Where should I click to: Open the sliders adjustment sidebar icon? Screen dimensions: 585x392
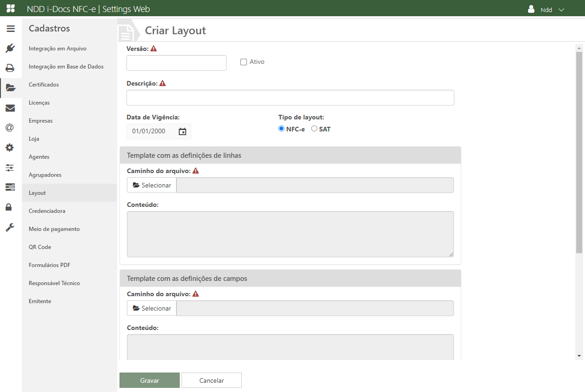(10, 168)
